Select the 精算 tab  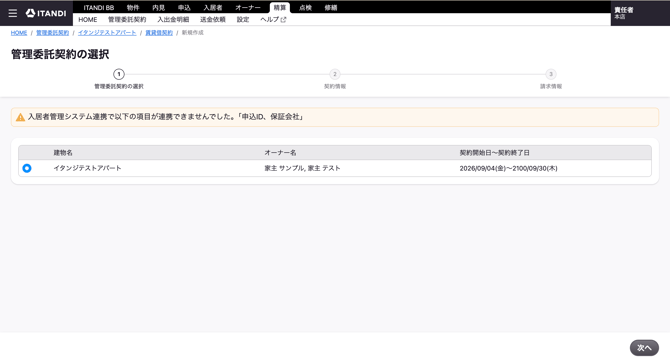point(280,8)
